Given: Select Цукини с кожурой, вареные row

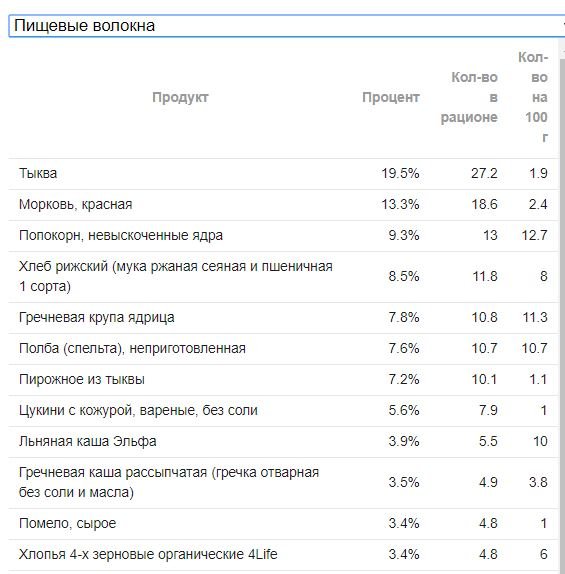Looking at the screenshot, I should [283, 411].
